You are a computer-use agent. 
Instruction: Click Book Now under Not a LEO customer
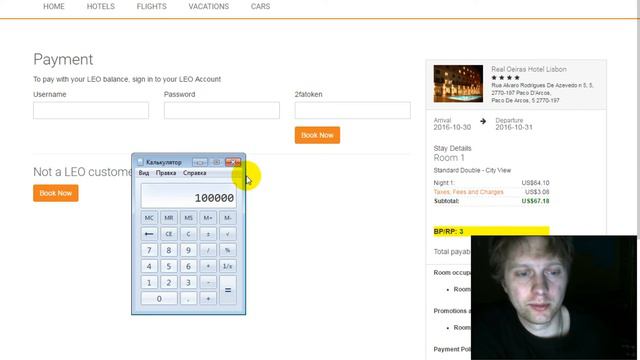(x=56, y=193)
